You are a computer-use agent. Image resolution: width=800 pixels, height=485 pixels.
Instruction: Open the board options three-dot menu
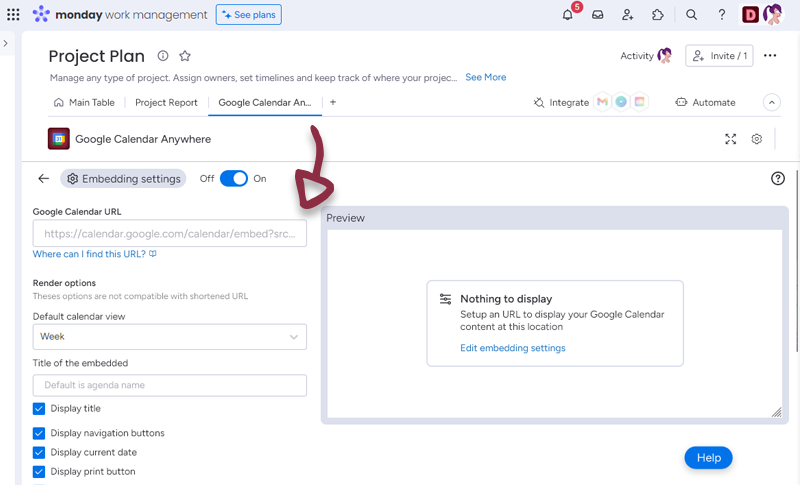click(770, 56)
